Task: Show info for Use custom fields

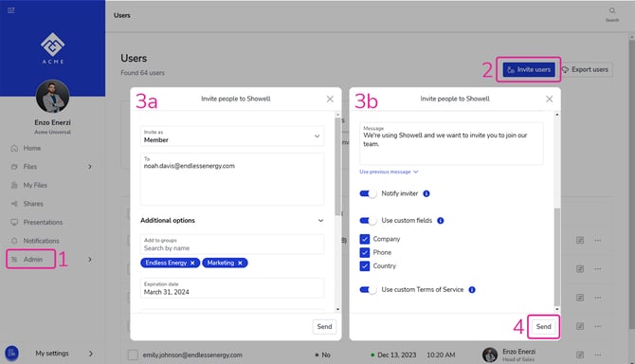Action: (441, 221)
